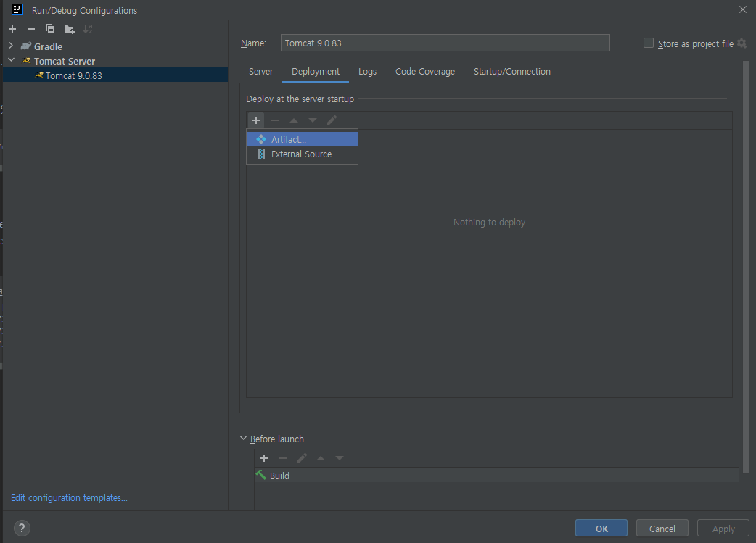Copy the selected configuration
The image size is (756, 543).
click(x=49, y=29)
